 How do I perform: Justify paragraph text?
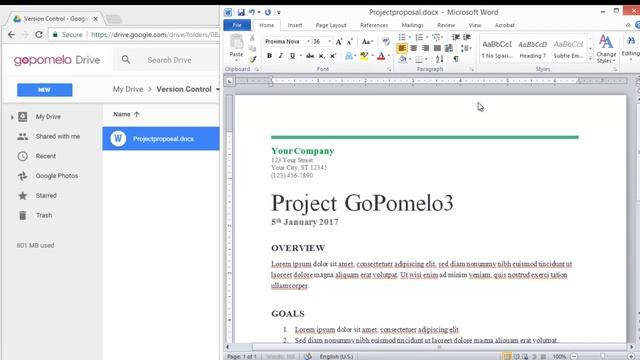pos(437,48)
